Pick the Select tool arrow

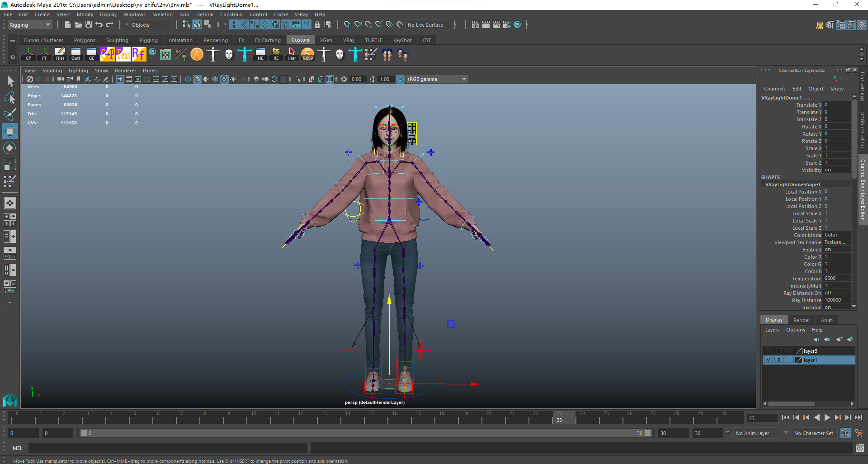pos(9,81)
